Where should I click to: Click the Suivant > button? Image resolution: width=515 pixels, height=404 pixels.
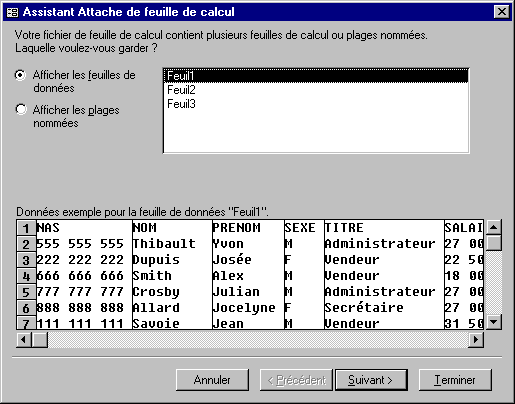click(x=371, y=380)
